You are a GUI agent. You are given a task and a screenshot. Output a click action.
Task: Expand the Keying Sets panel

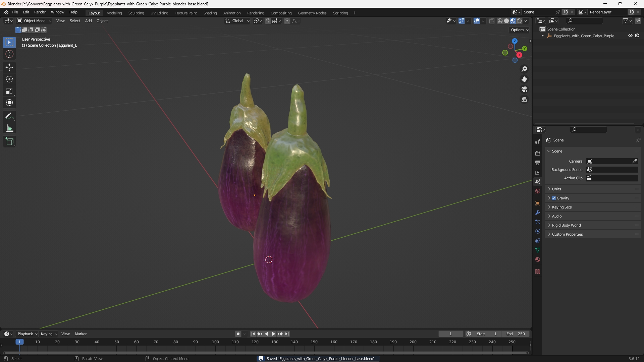pos(593,207)
